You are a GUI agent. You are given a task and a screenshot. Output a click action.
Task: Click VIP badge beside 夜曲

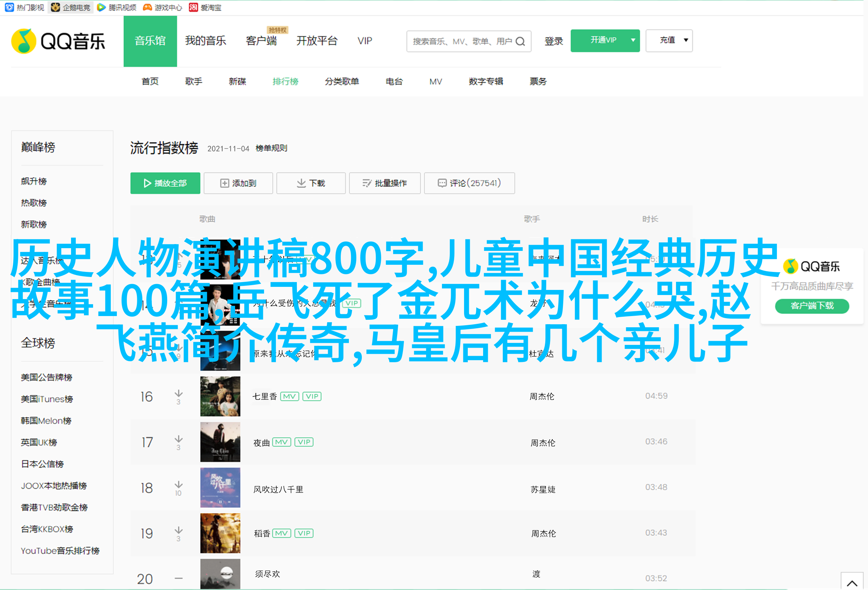[x=304, y=442]
